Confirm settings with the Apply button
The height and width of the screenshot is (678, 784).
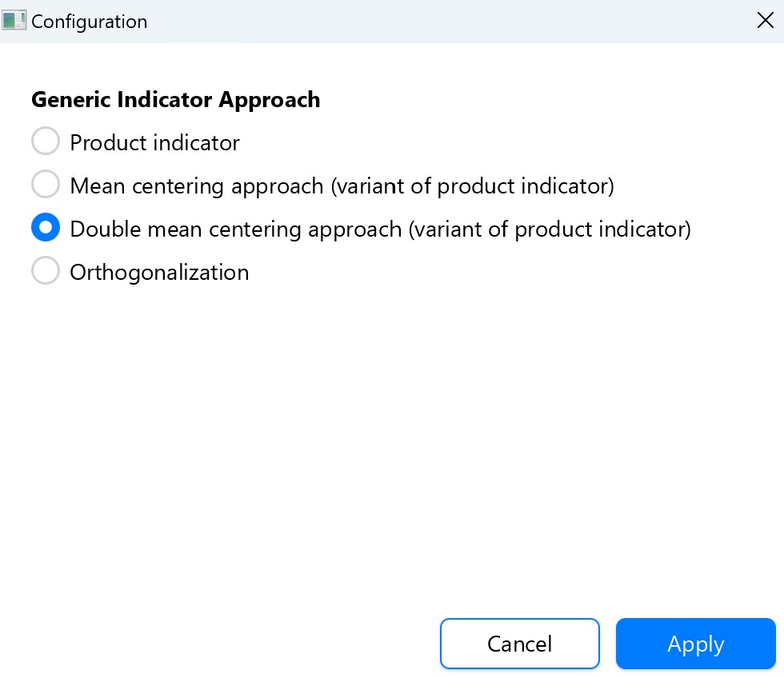[695, 644]
